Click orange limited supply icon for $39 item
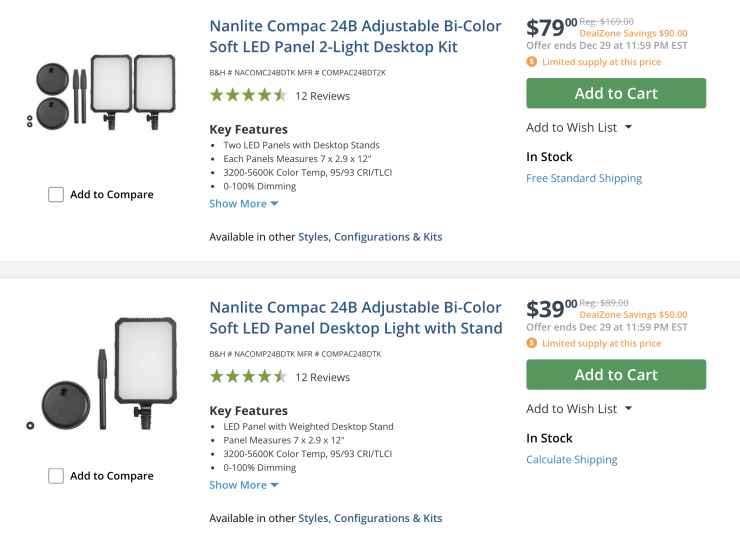 [x=532, y=343]
